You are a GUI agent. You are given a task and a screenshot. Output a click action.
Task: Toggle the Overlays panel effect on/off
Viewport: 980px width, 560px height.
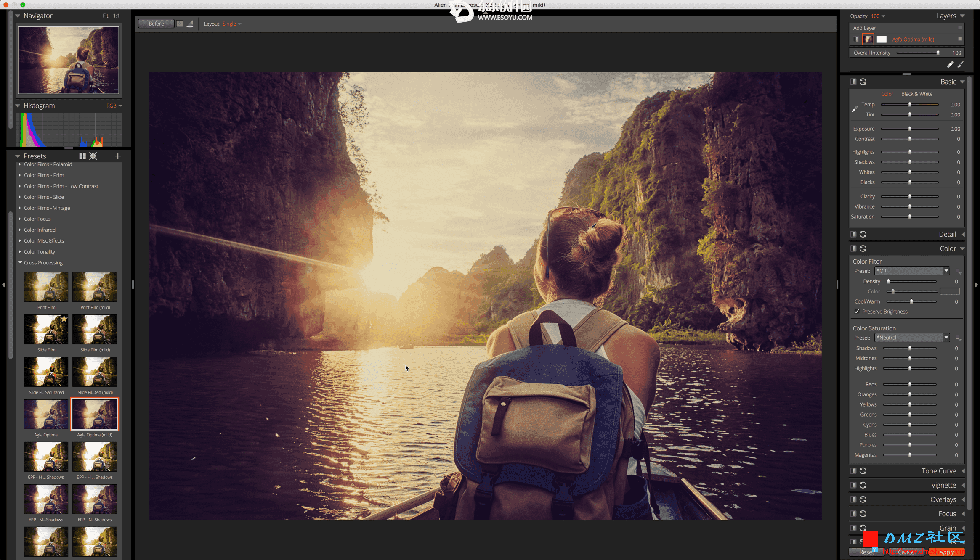[853, 499]
